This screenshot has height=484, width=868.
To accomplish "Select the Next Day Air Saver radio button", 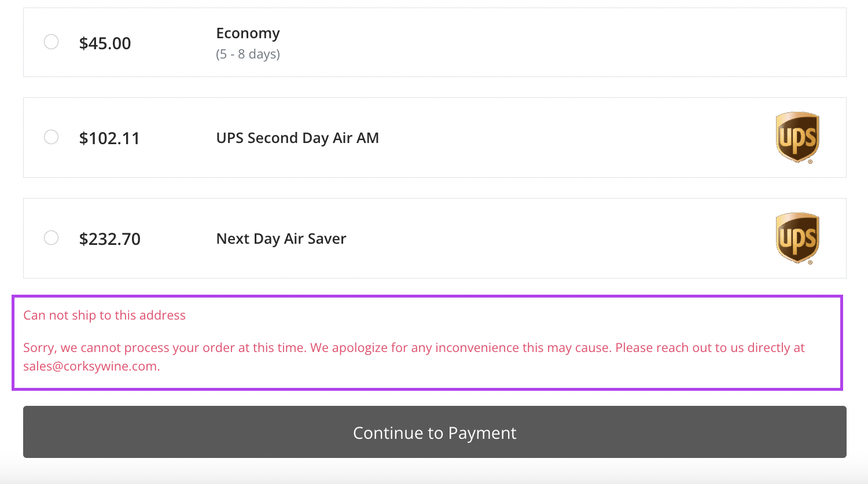I will click(52, 238).
